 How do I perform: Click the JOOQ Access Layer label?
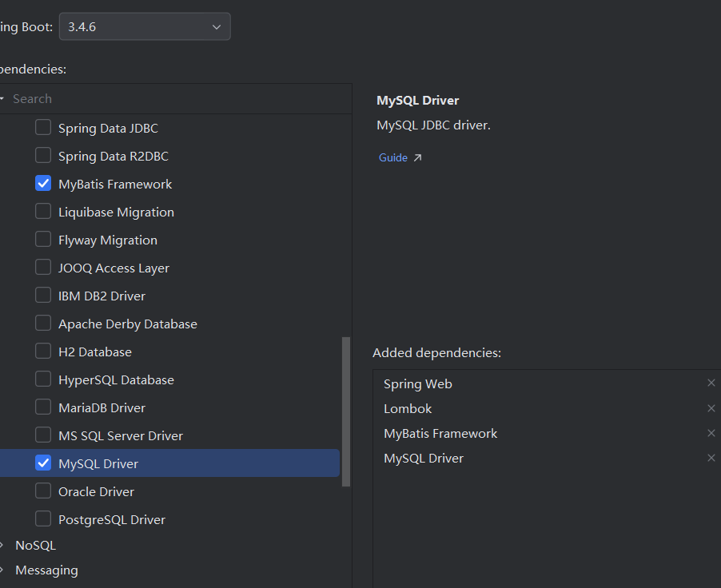pyautogui.click(x=114, y=268)
